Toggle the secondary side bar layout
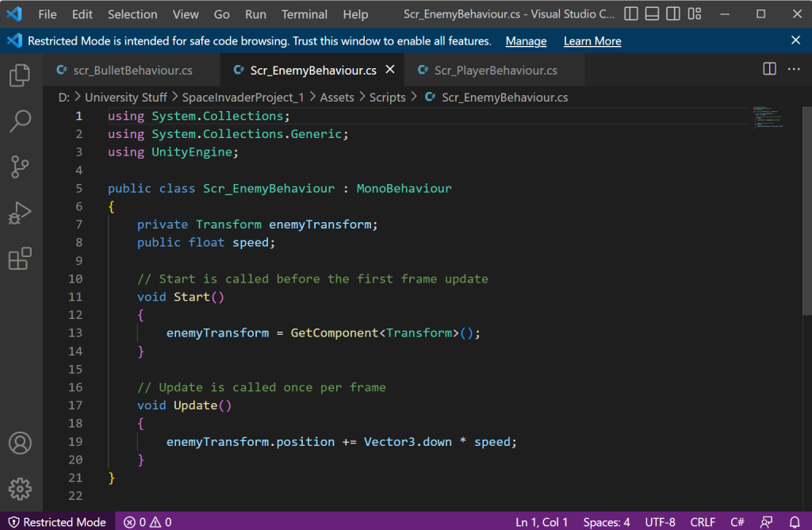 (672, 14)
